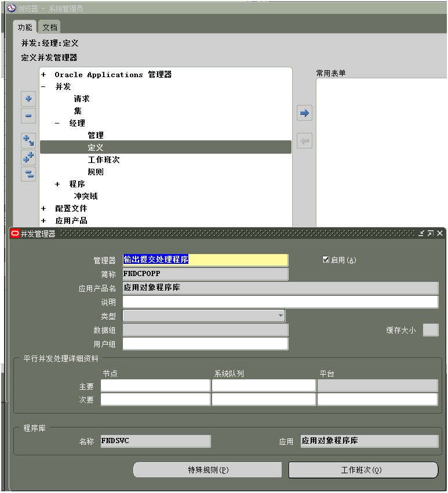The image size is (448, 493).
Task: Click the collapse (minus) navigator icon
Action: pos(28,115)
